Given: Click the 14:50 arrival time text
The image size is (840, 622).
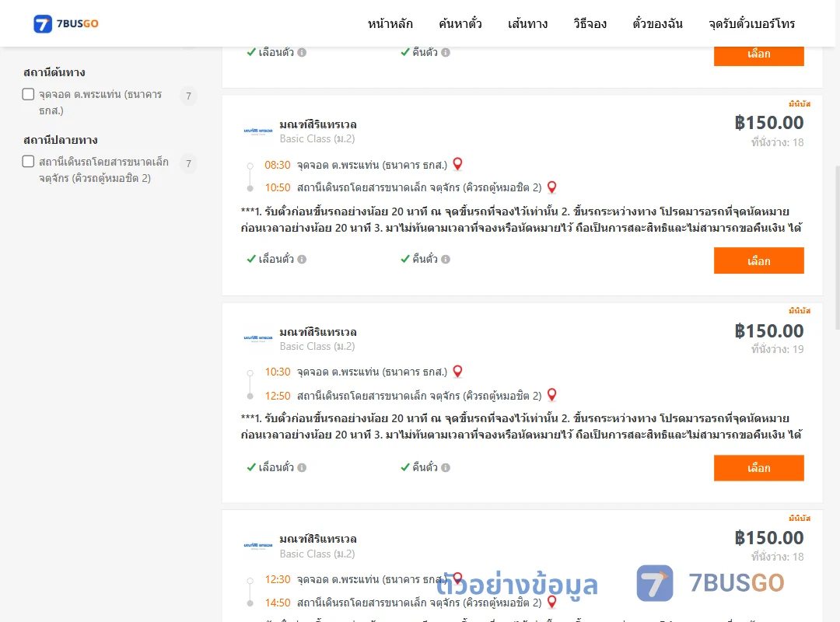Looking at the screenshot, I should click(278, 603).
